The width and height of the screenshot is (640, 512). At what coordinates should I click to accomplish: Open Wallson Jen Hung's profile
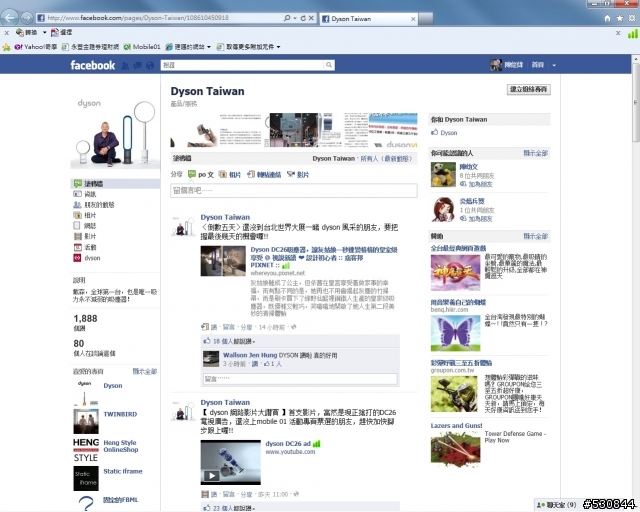250,355
